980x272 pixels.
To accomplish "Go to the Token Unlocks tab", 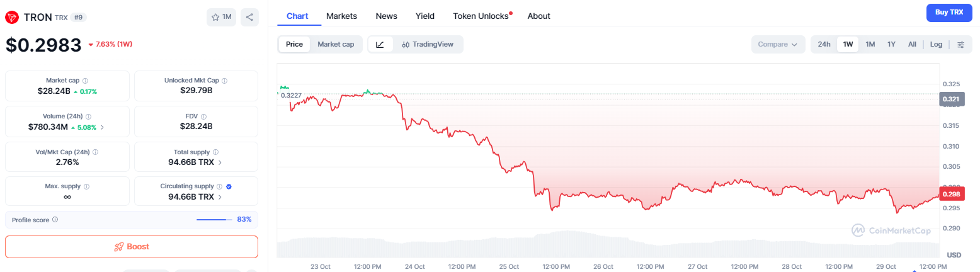I will (x=481, y=16).
